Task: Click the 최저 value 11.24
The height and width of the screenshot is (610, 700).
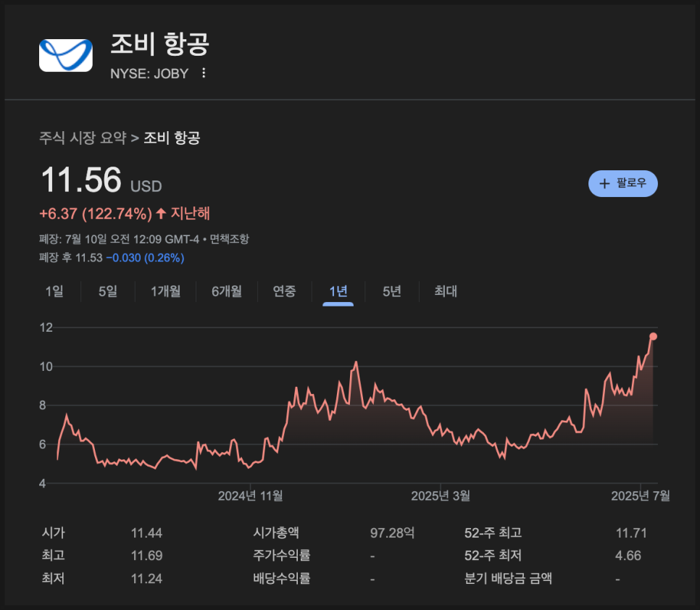Action: click(146, 579)
